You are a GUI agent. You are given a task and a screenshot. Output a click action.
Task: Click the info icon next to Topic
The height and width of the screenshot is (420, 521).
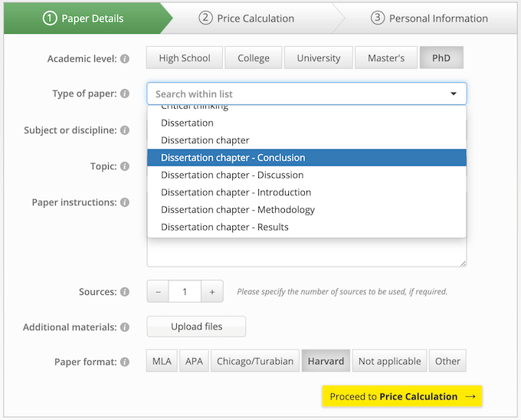(x=125, y=166)
